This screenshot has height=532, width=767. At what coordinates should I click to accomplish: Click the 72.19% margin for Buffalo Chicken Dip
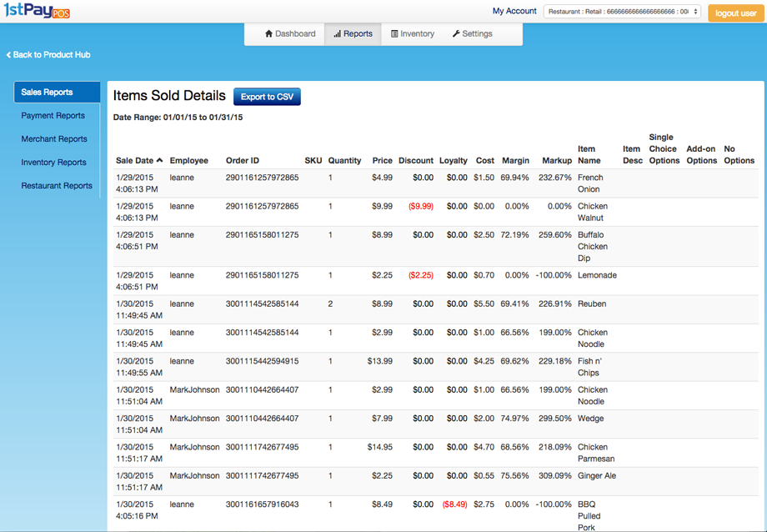point(514,235)
